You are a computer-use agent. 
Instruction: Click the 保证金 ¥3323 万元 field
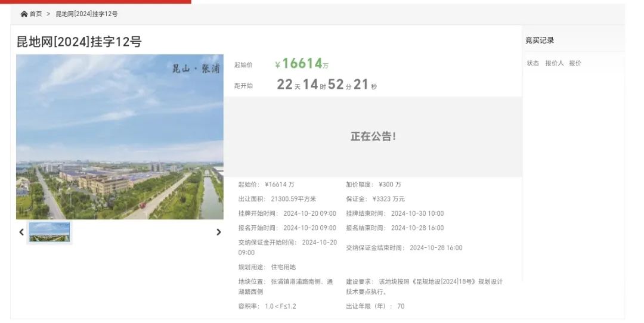click(375, 199)
